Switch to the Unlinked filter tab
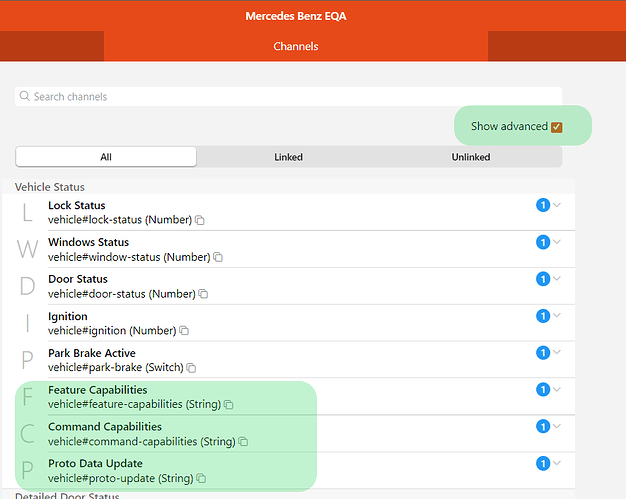Image resolution: width=626 pixels, height=499 pixels. pos(470,157)
